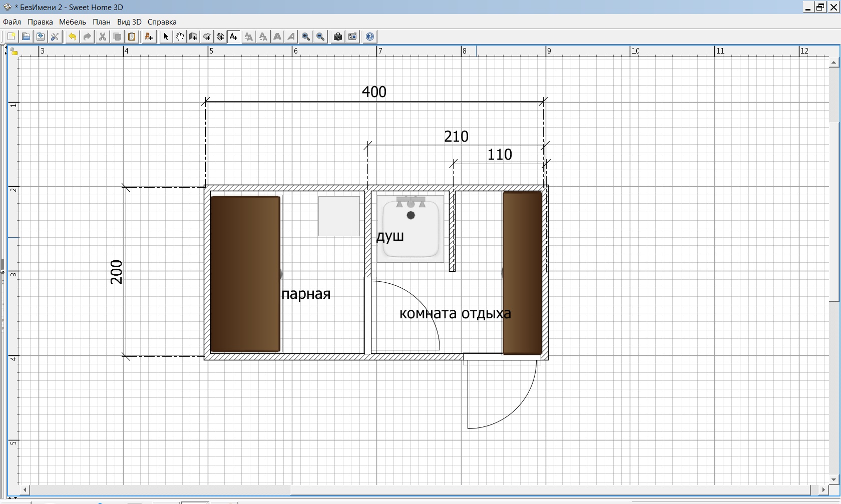Click the комната отдыха text label
The image size is (841, 504).
click(x=455, y=314)
